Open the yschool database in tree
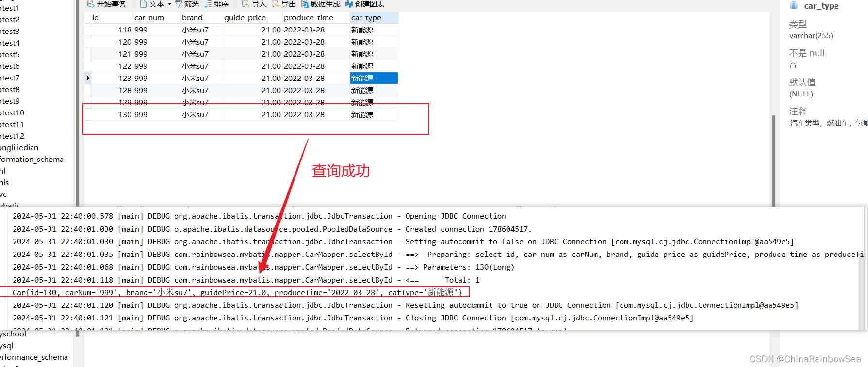868x367 pixels. tap(13, 334)
